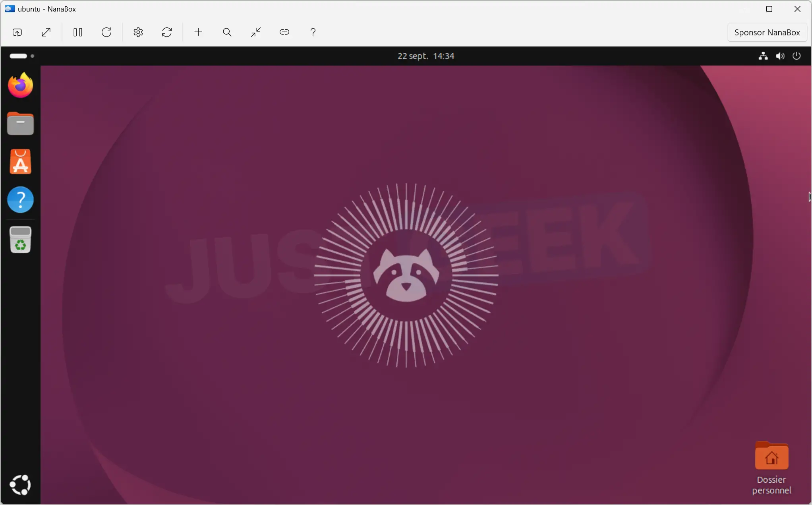Open Firefox from the Ubuntu dock
This screenshot has width=812, height=505.
(21, 85)
